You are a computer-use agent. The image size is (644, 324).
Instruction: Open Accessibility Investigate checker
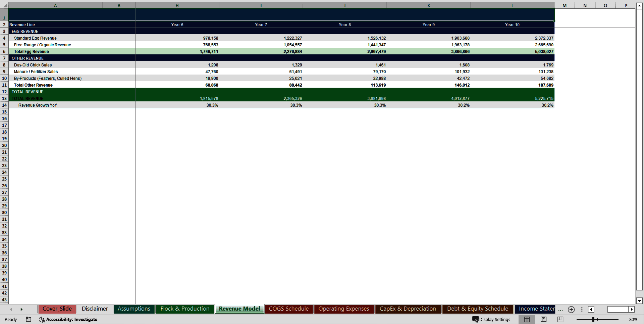click(x=68, y=319)
